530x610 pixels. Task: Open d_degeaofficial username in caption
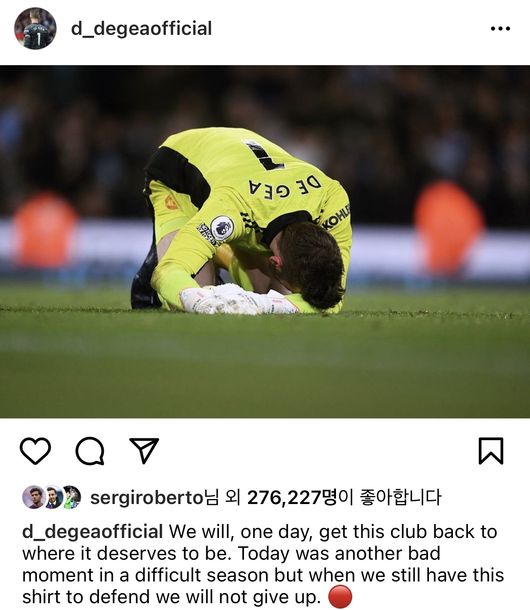93,532
